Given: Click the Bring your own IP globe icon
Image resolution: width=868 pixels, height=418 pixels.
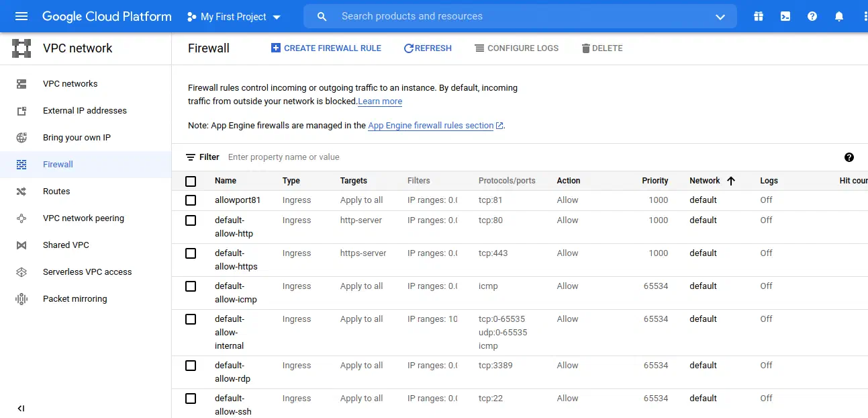Looking at the screenshot, I should pyautogui.click(x=21, y=138).
